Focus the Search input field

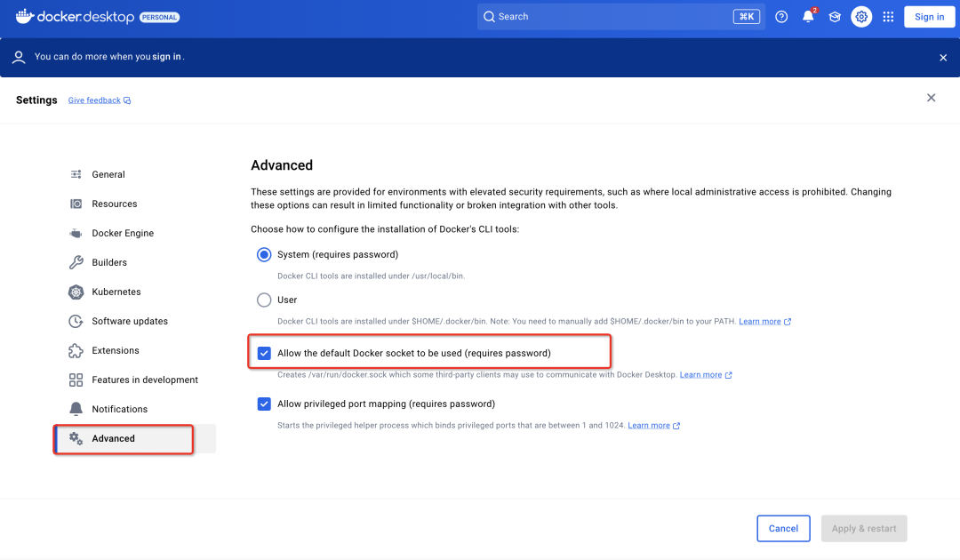point(620,17)
